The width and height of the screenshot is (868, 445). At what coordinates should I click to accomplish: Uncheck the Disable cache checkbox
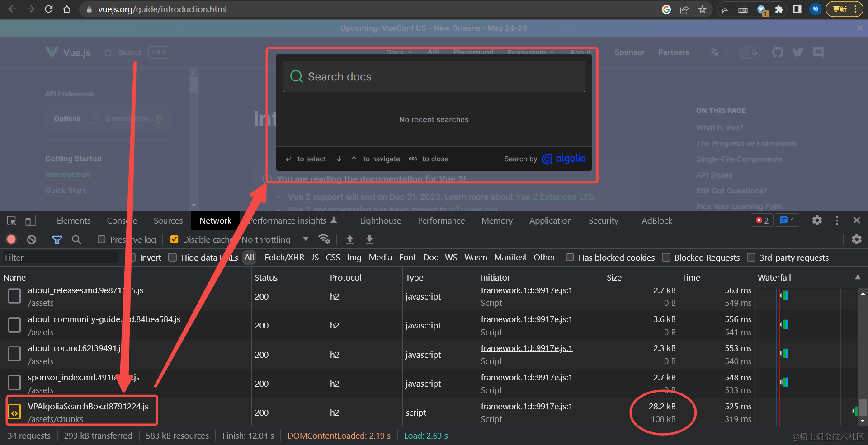[x=174, y=239]
